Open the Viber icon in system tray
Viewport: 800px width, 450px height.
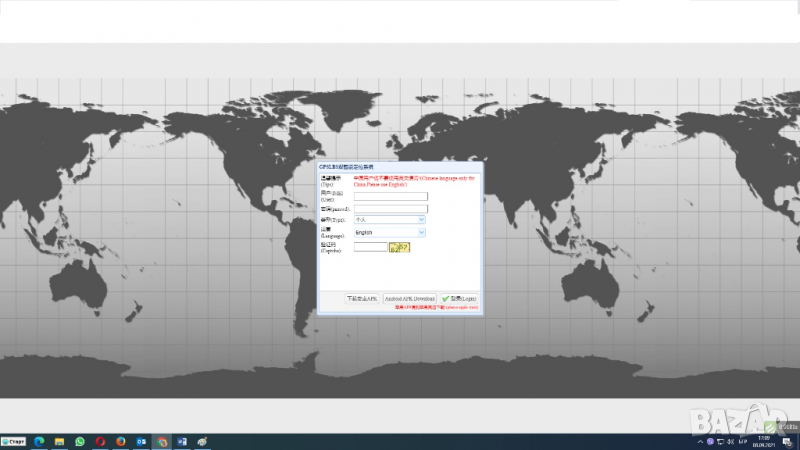click(710, 441)
